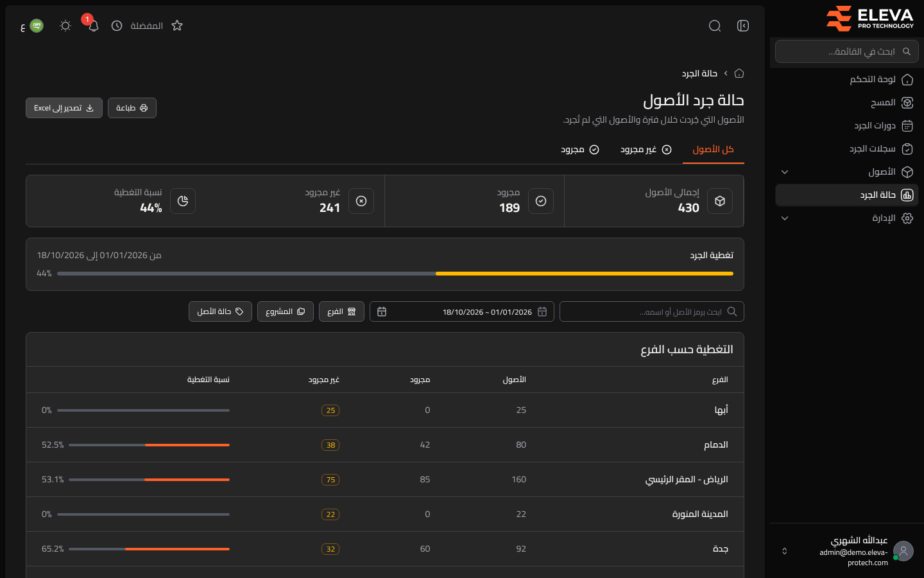This screenshot has width=924, height=578.
Task: Click the search magnifier icon in the top bar
Action: pyautogui.click(x=715, y=26)
